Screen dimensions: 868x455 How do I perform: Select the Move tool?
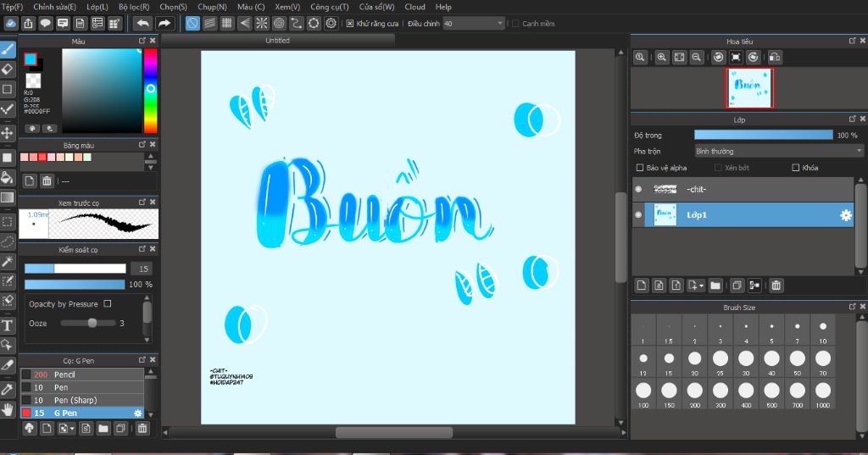[7, 132]
